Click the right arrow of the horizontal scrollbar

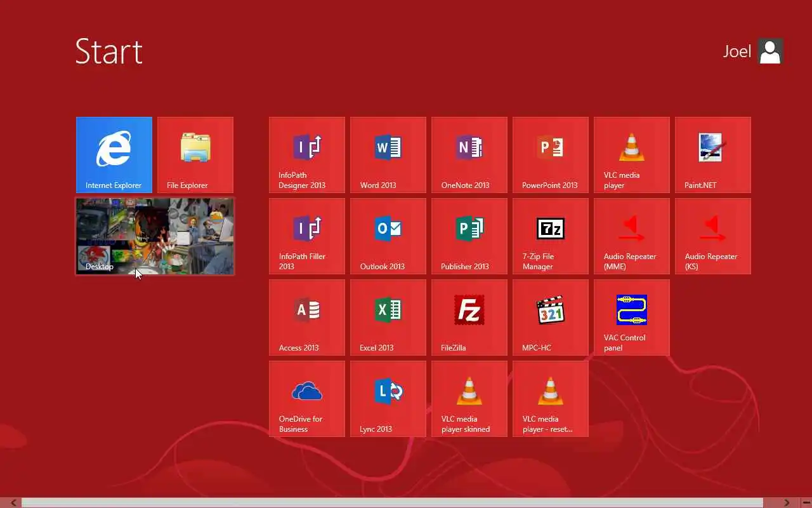(787, 502)
